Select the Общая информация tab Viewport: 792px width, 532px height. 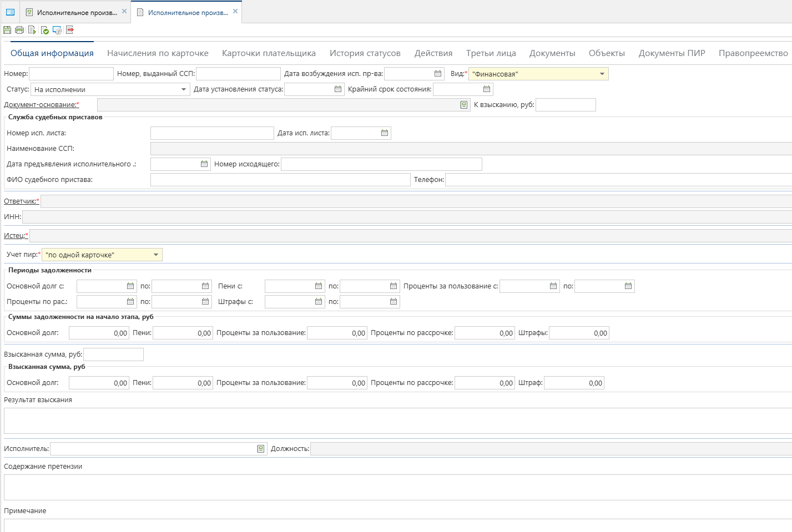52,53
